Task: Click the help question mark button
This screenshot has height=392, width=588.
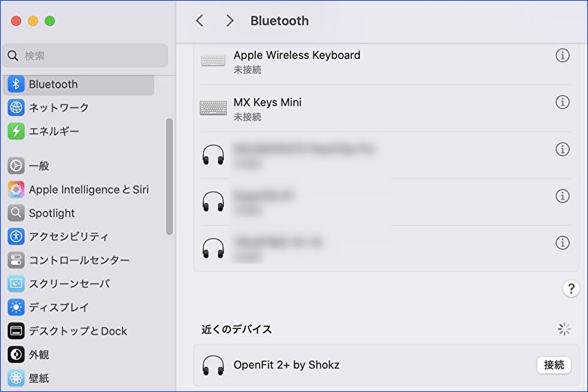Action: 570,289
